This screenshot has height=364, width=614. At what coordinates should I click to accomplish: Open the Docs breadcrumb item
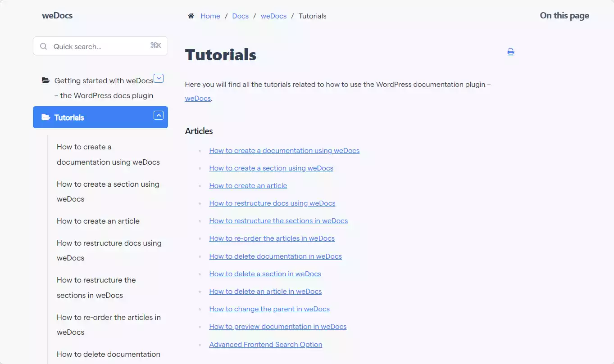pos(240,16)
